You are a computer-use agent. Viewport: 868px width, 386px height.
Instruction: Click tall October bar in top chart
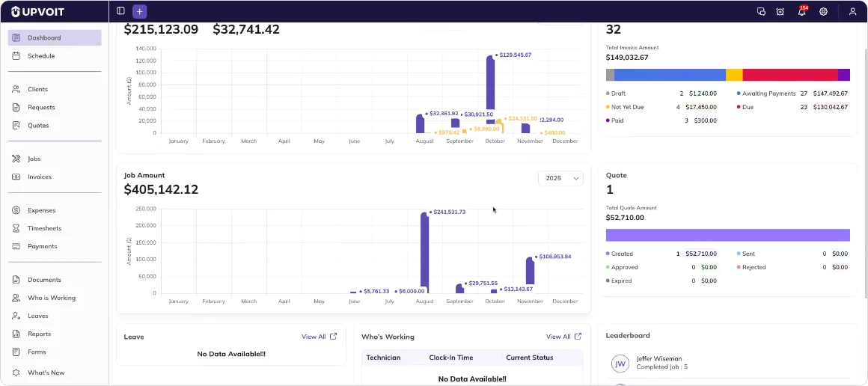[490, 90]
